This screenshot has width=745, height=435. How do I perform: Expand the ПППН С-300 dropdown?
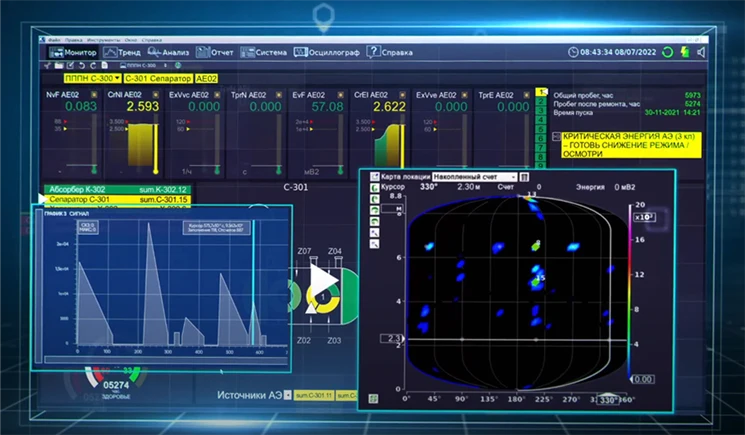[x=92, y=78]
